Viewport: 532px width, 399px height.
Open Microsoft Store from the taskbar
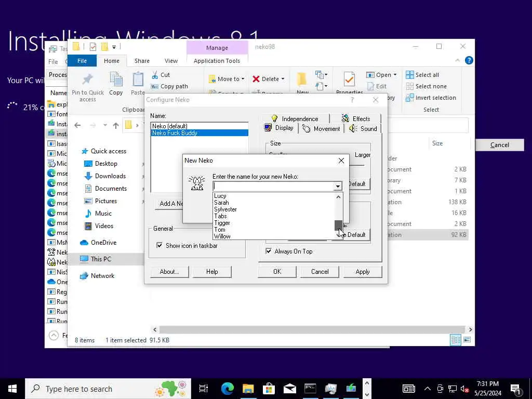(x=269, y=389)
